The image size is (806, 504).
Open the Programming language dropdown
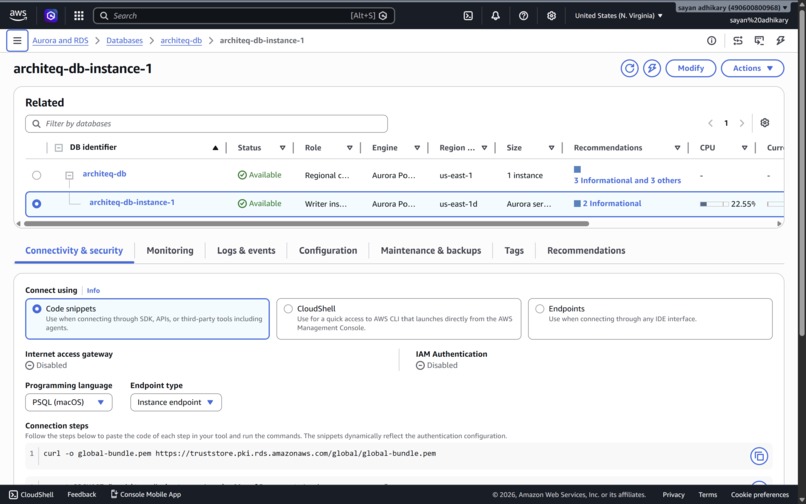[69, 402]
